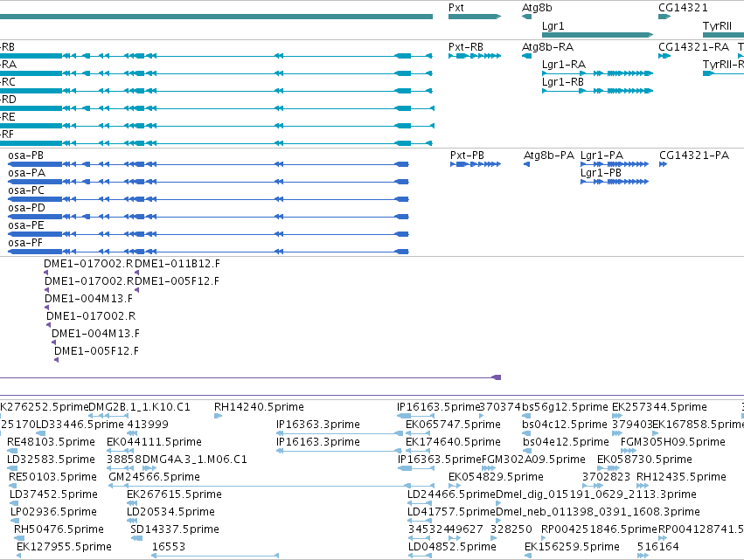Select protein osa-PB label
Image resolution: width=744 pixels, height=560 pixels.
pos(25,156)
